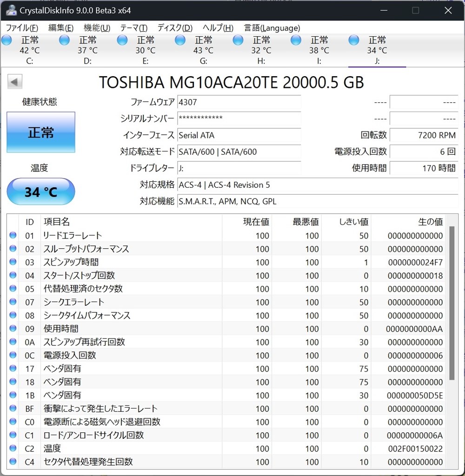Open the 機能(U) function menu
The height and width of the screenshot is (476, 465).
click(96, 28)
